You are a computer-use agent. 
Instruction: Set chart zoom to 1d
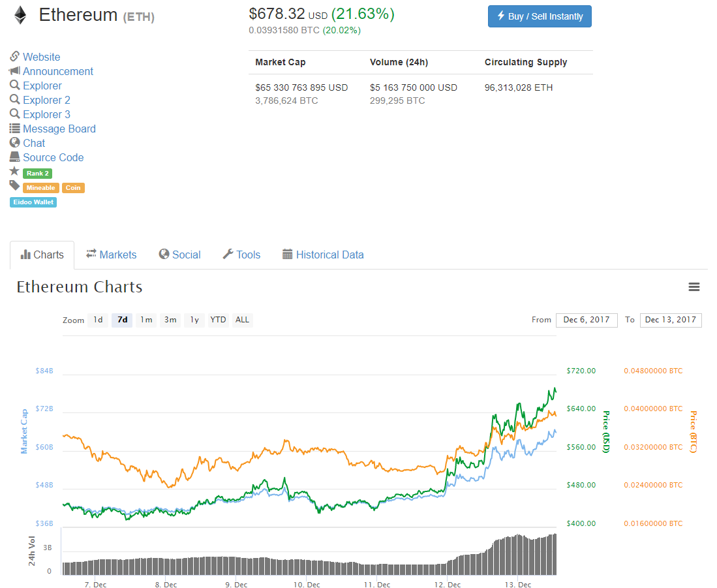pyautogui.click(x=98, y=320)
